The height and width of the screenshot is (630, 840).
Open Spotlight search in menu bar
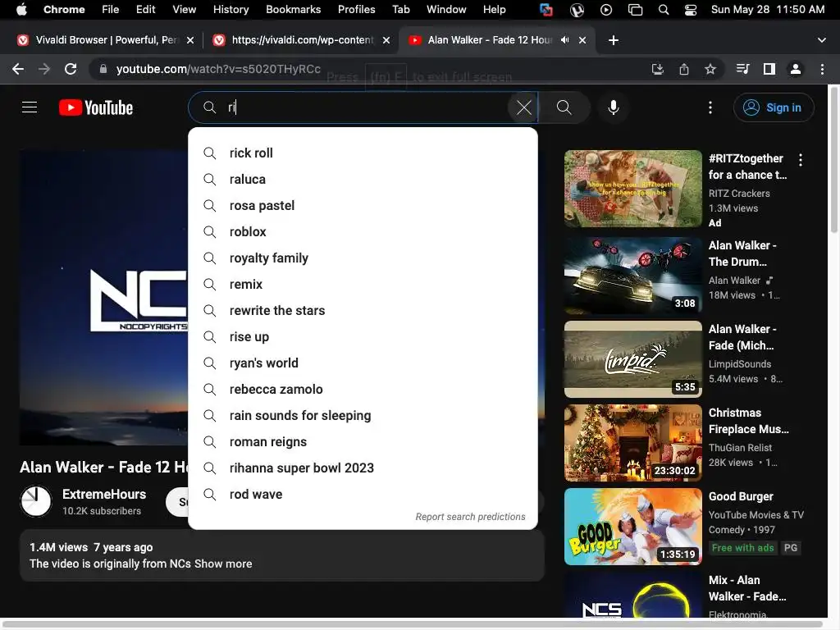pyautogui.click(x=663, y=10)
